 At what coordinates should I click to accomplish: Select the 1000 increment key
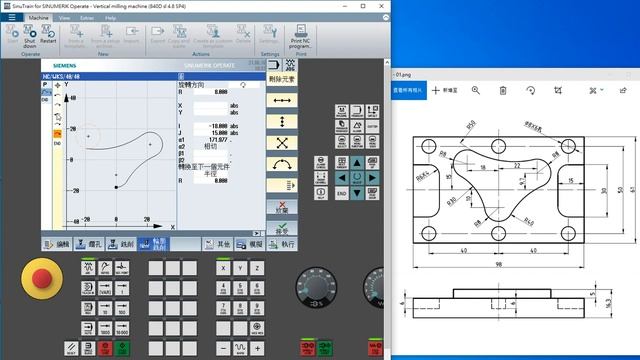click(x=105, y=328)
